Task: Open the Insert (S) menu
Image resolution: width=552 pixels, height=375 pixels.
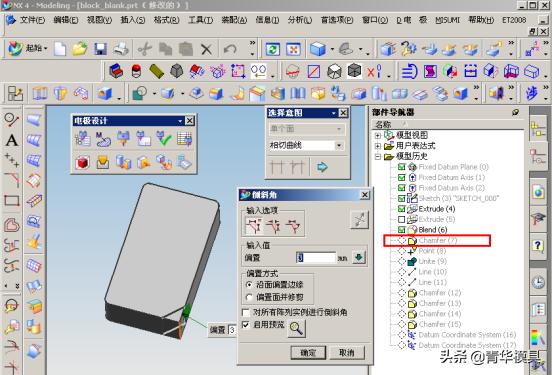Action: pos(133,20)
